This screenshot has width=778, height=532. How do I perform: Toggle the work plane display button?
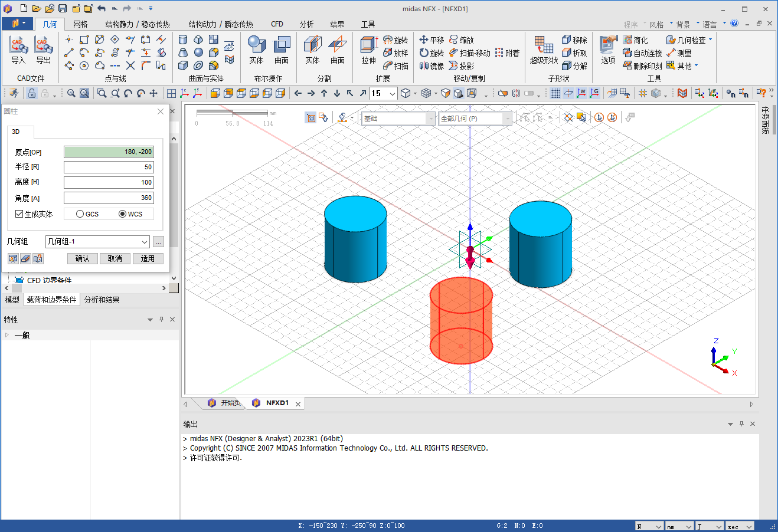pyautogui.click(x=568, y=93)
